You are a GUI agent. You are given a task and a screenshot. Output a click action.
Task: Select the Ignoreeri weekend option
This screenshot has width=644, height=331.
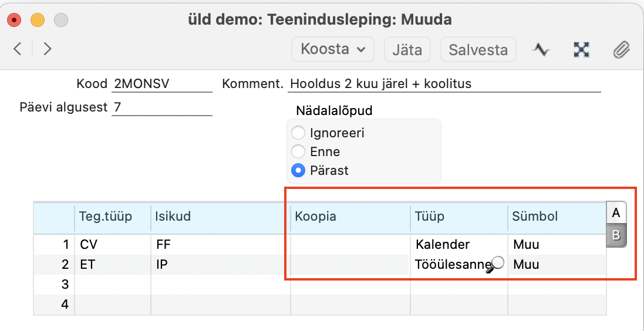click(298, 133)
